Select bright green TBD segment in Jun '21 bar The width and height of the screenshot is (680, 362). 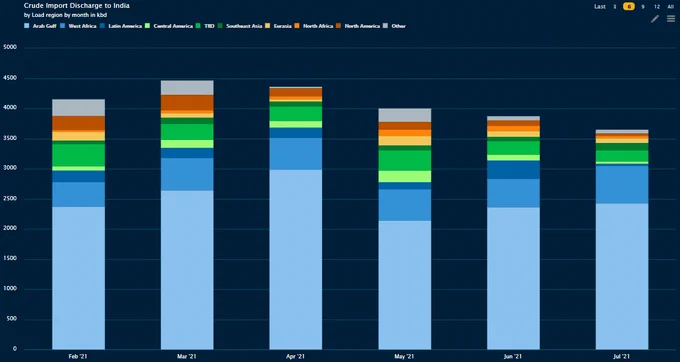click(513, 148)
